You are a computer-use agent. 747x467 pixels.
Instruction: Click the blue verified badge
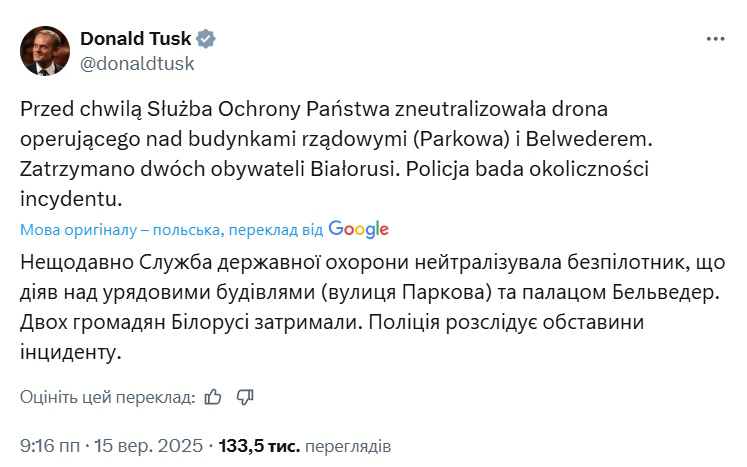[207, 39]
